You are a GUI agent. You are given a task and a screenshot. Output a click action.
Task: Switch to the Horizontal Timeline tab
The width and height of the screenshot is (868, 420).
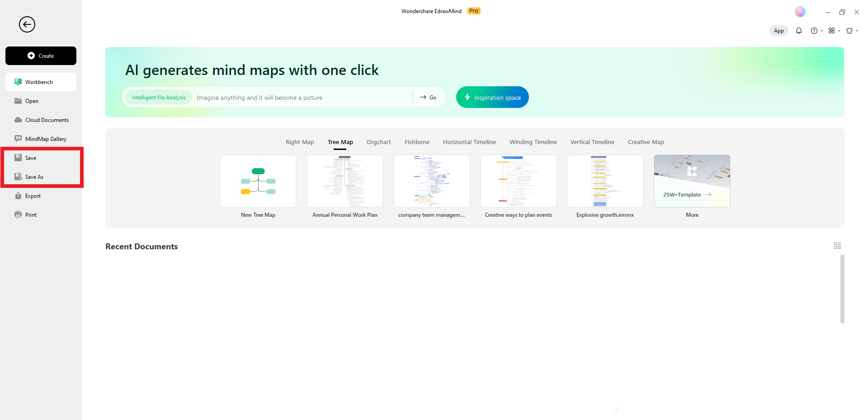coord(469,142)
